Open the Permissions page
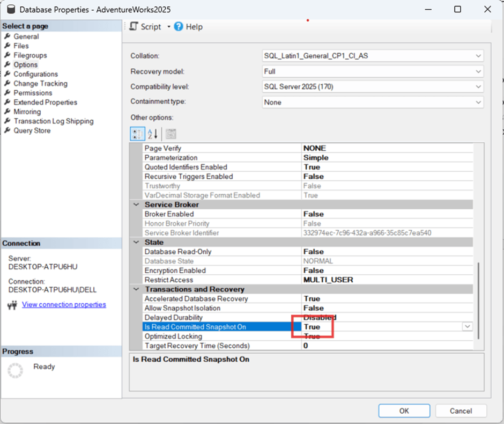The height and width of the screenshot is (424, 504). point(33,93)
